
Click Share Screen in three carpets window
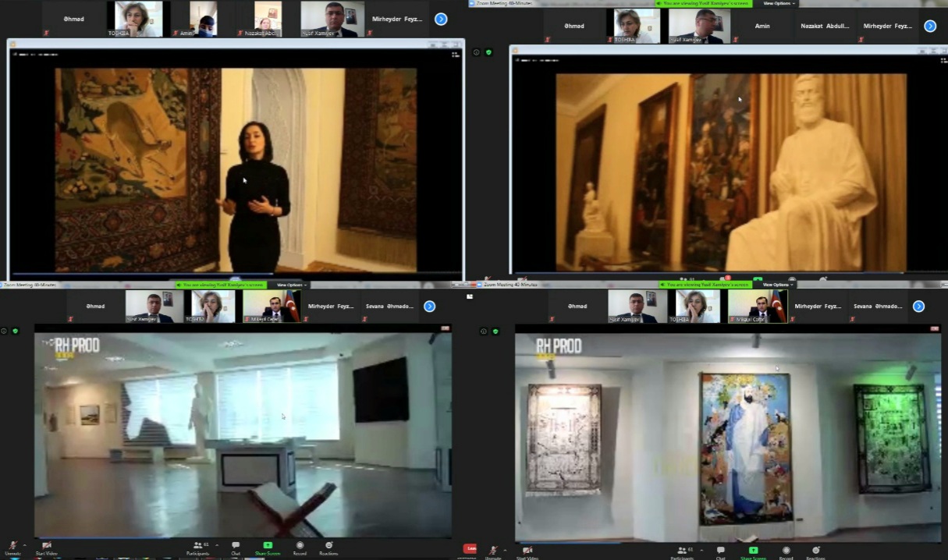[753, 552]
